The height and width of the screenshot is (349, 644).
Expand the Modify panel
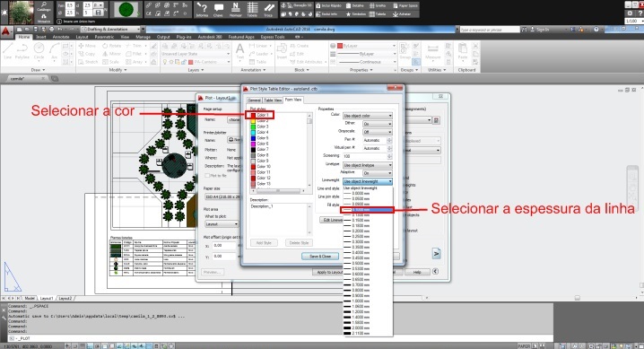click(117, 70)
